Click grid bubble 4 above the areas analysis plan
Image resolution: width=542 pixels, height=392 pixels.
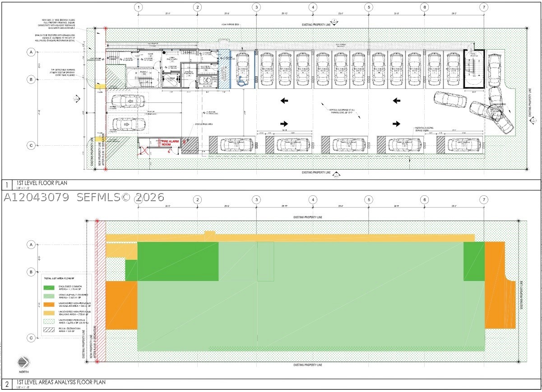coord(313,199)
